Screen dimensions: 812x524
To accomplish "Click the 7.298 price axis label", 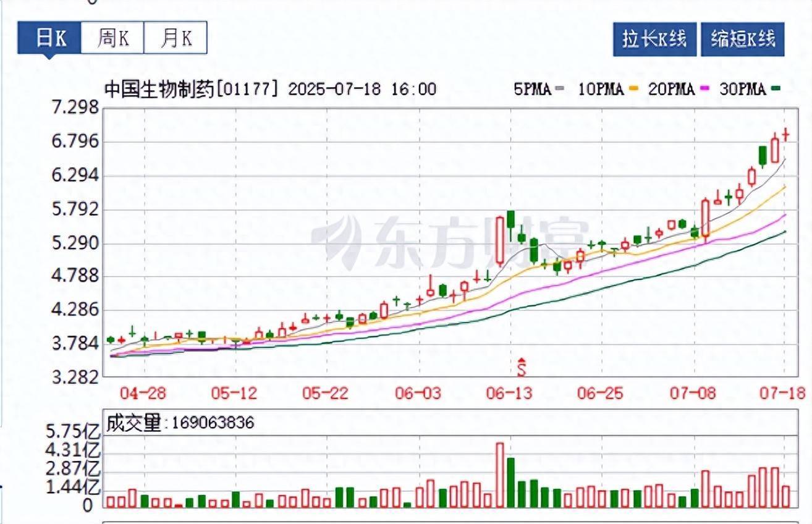I will (76, 108).
